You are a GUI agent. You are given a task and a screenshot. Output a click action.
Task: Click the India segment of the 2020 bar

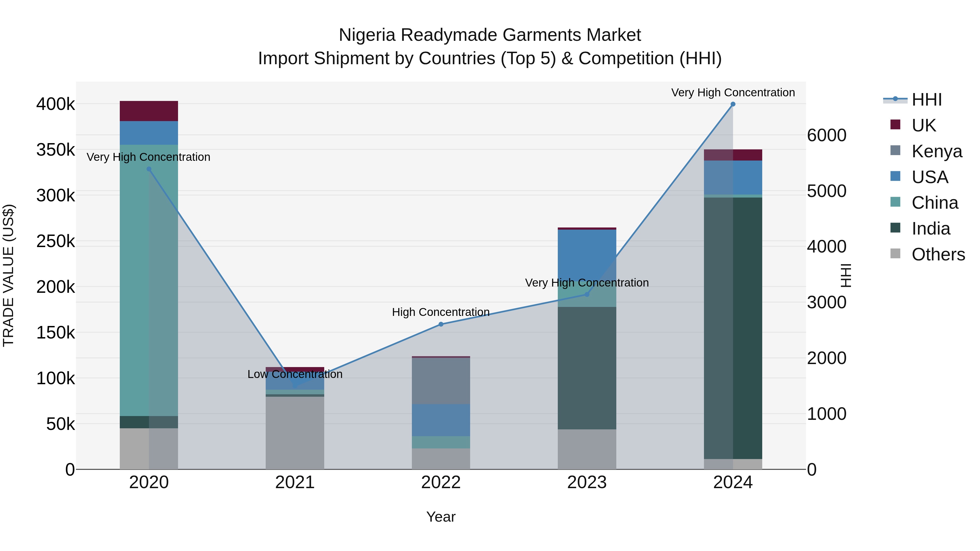pyautogui.click(x=149, y=422)
